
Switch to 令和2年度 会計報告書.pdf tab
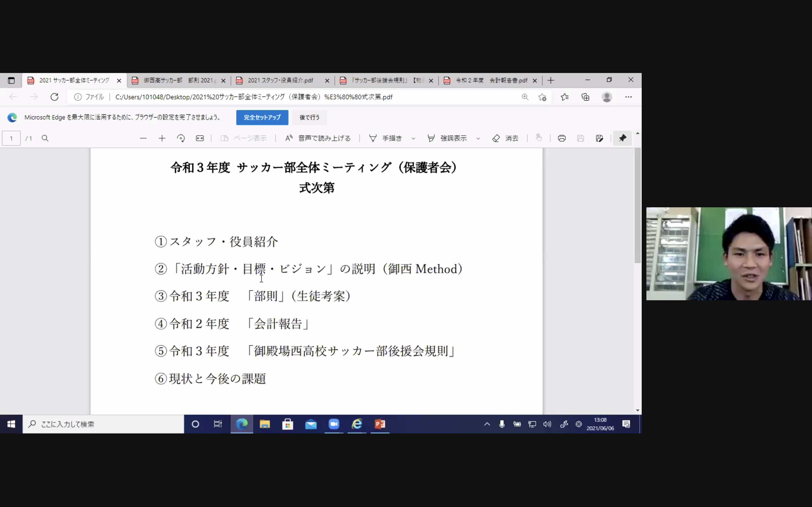point(491,81)
